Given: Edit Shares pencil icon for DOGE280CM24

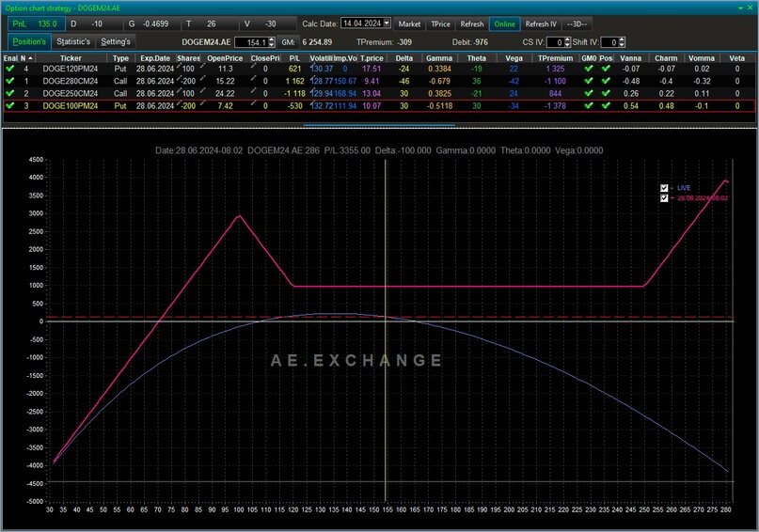Looking at the screenshot, I should (x=179, y=77).
